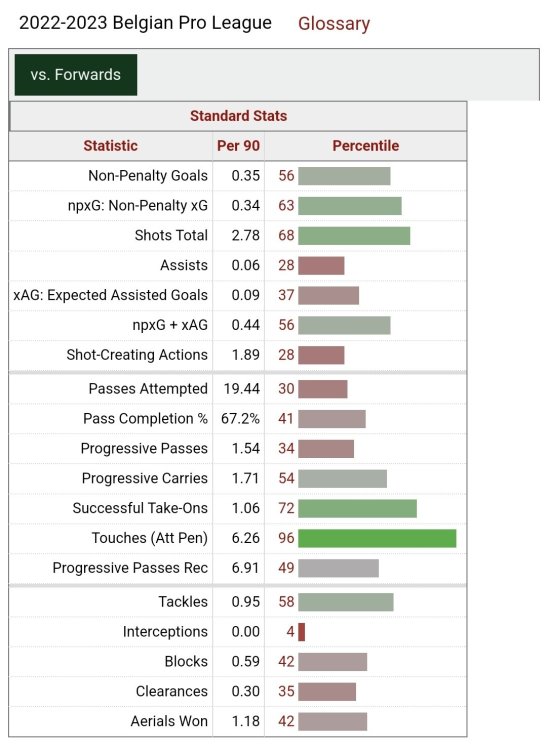The width and height of the screenshot is (547, 750).
Task: Click the npxG: Non-Penalty xG label
Action: 138,206
